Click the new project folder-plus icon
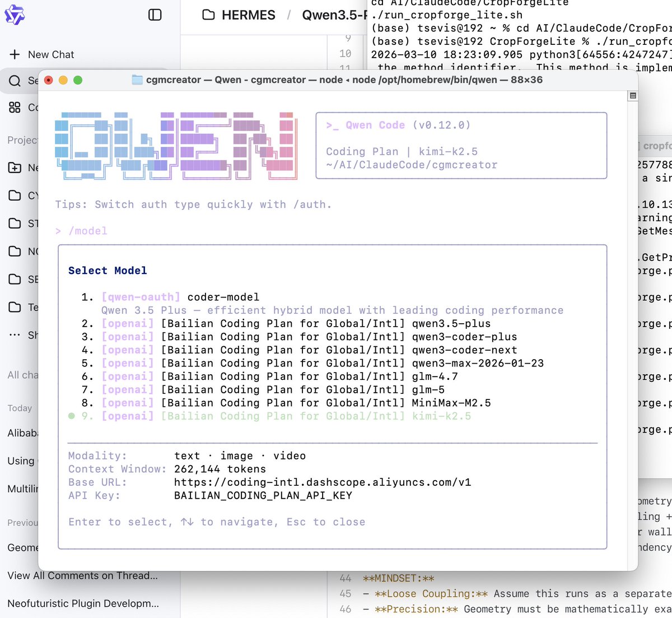This screenshot has height=618, width=672. tap(15, 167)
